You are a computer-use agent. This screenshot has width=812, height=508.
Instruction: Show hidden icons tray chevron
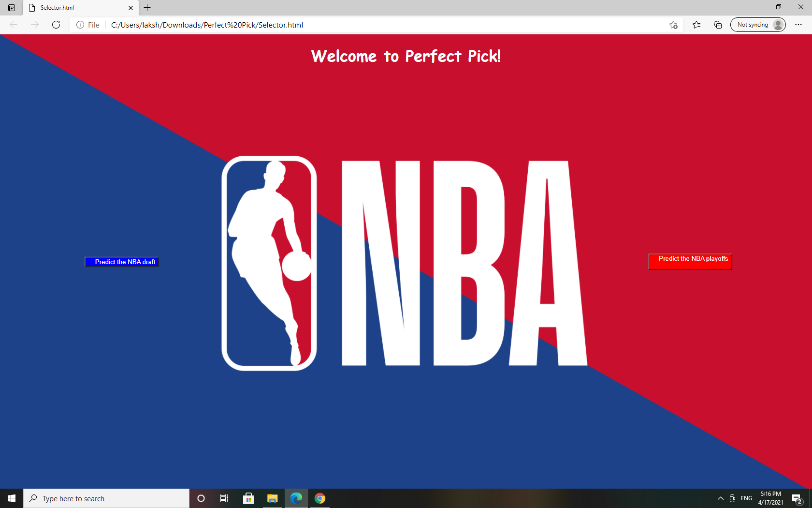(720, 498)
